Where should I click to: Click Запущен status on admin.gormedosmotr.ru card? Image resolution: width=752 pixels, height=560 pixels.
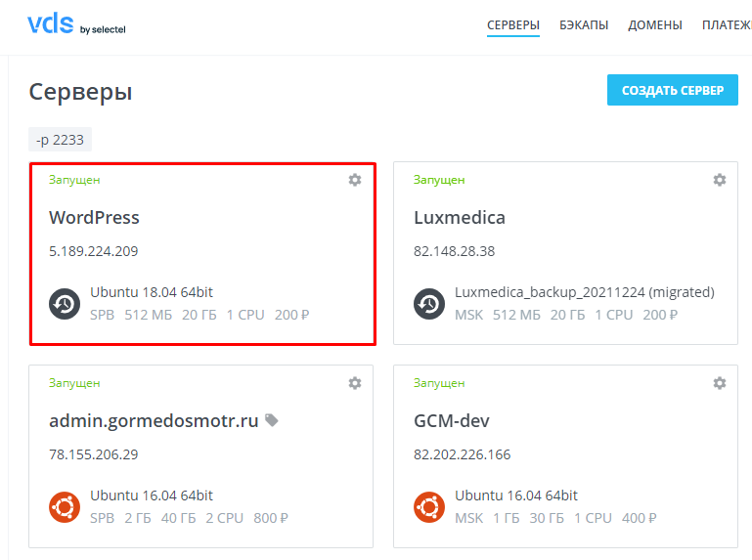pyautogui.click(x=74, y=383)
